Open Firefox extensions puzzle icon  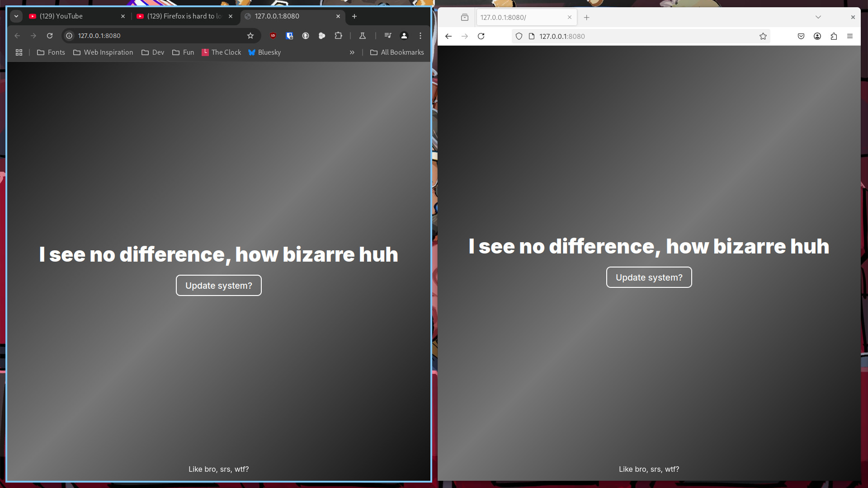click(834, 36)
